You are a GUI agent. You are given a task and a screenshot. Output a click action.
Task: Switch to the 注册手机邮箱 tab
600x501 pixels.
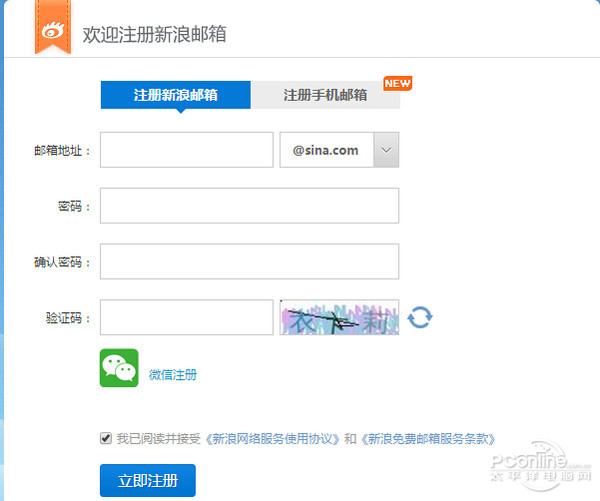click(326, 95)
